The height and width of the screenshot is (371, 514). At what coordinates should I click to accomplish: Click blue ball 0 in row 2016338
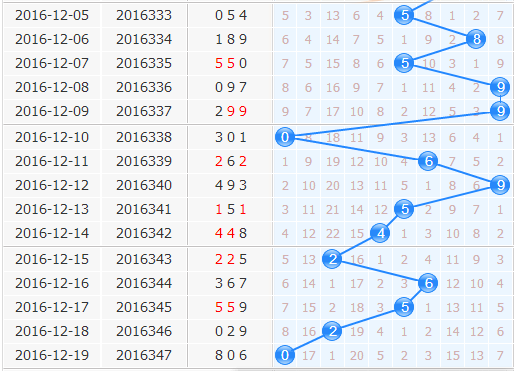(x=285, y=137)
